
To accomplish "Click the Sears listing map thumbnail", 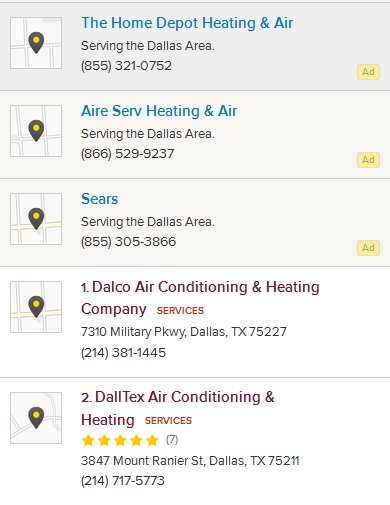I will tap(36, 219).
